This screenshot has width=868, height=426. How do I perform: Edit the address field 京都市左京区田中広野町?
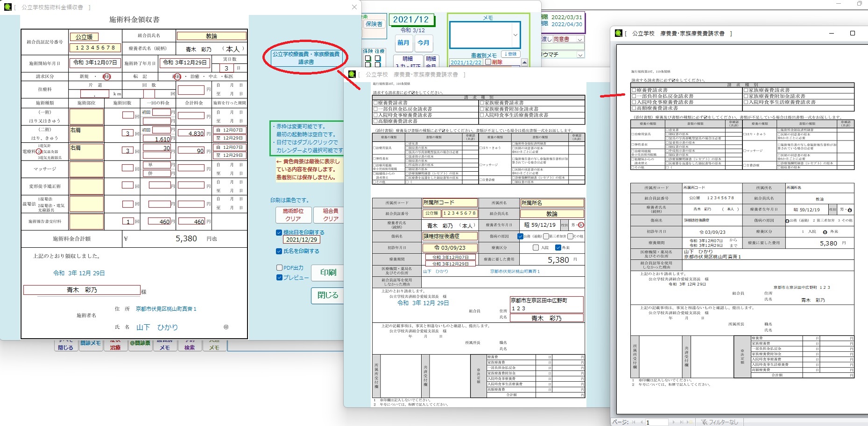click(547, 304)
